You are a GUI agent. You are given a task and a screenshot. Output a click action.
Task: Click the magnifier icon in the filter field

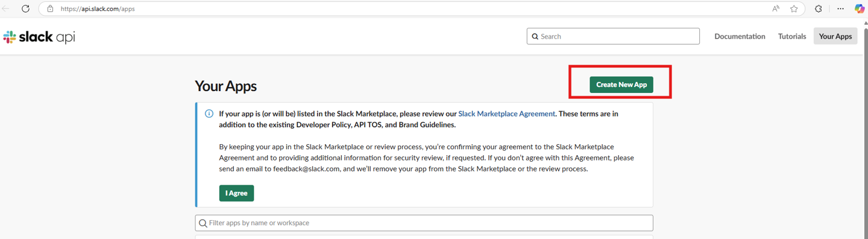pyautogui.click(x=203, y=223)
